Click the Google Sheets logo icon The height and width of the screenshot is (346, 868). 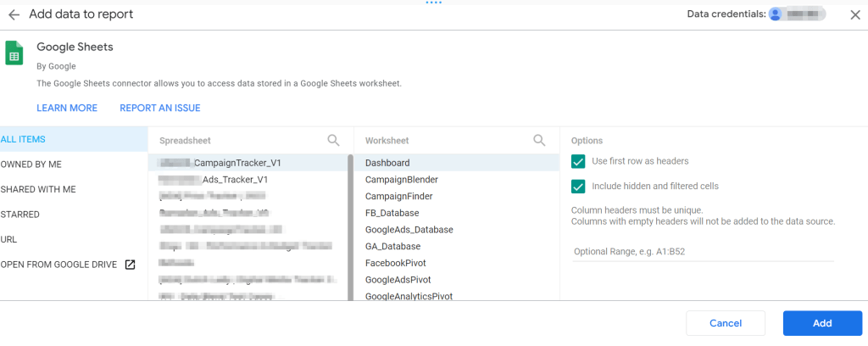tap(14, 53)
